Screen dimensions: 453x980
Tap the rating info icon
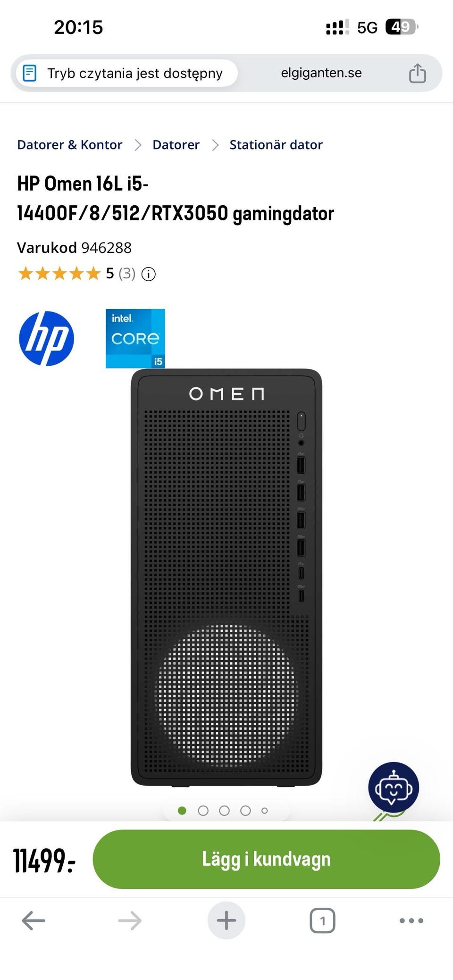click(x=149, y=274)
